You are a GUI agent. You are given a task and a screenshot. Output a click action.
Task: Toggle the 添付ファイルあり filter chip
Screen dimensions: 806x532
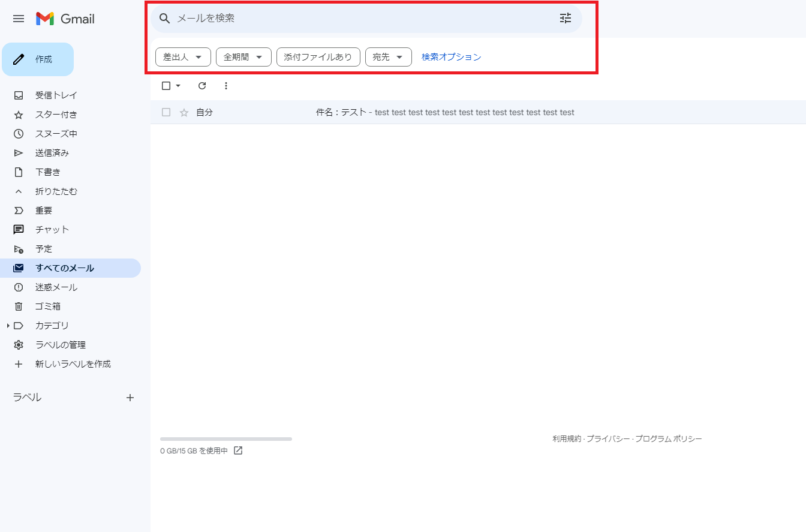point(318,57)
